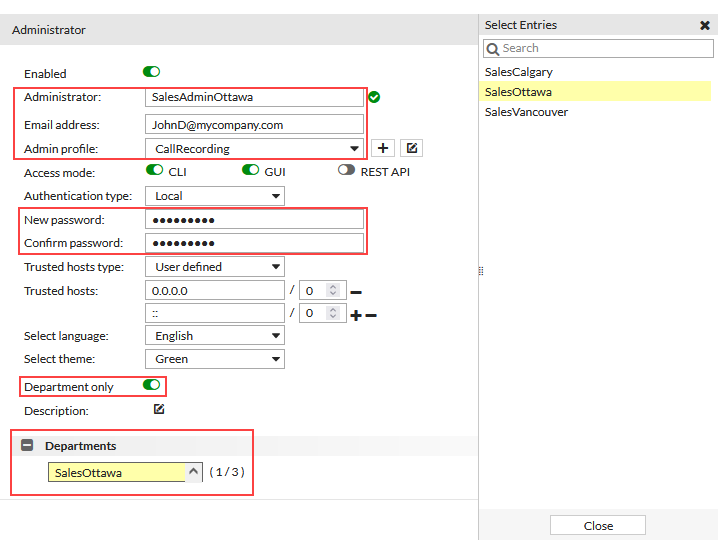
Task: Add trusted host using bold plus icon
Action: (356, 315)
